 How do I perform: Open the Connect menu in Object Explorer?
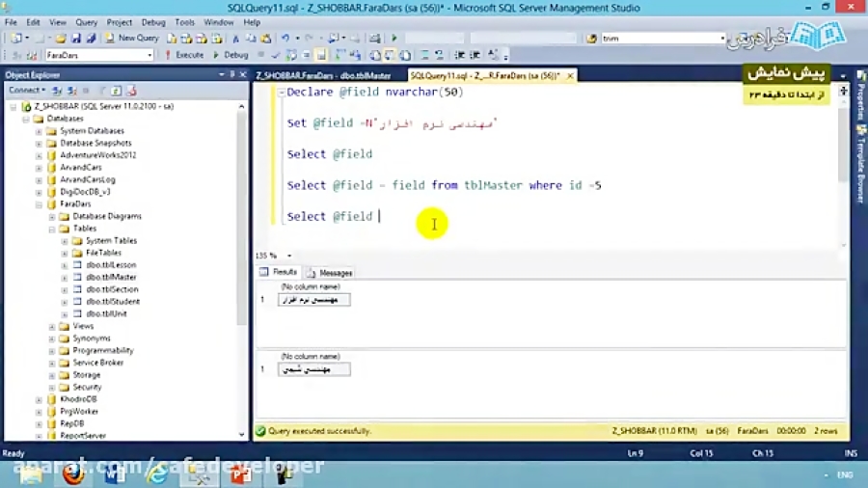pos(27,91)
